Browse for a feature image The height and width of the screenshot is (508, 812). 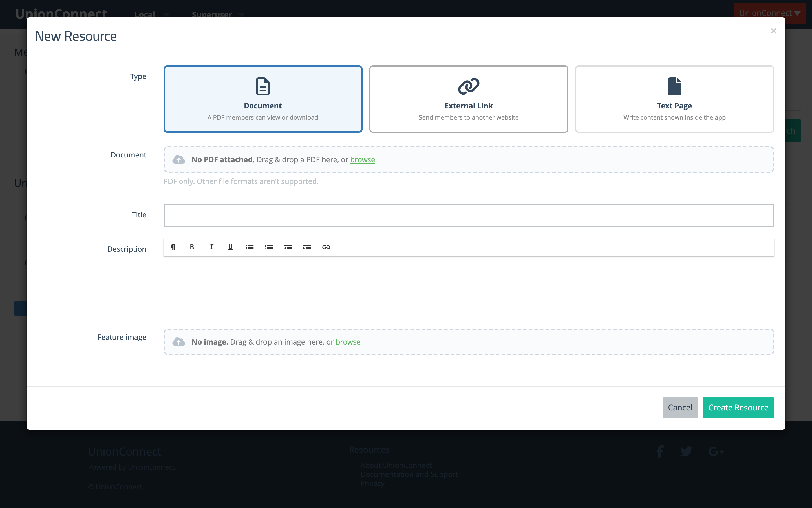point(348,342)
